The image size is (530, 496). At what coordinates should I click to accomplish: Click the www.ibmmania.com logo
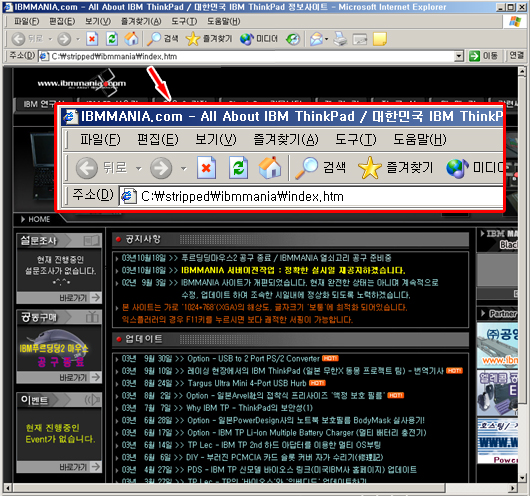[x=81, y=83]
